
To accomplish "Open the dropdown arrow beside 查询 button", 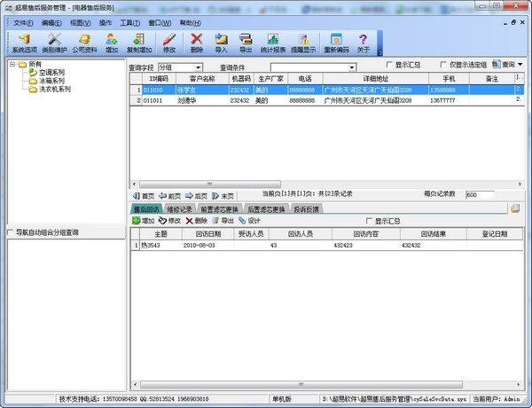I will [520, 65].
